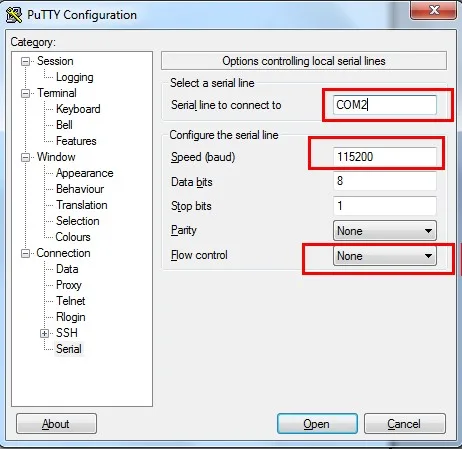The image size is (462, 449).
Task: Select Appearance category
Action: point(85,173)
